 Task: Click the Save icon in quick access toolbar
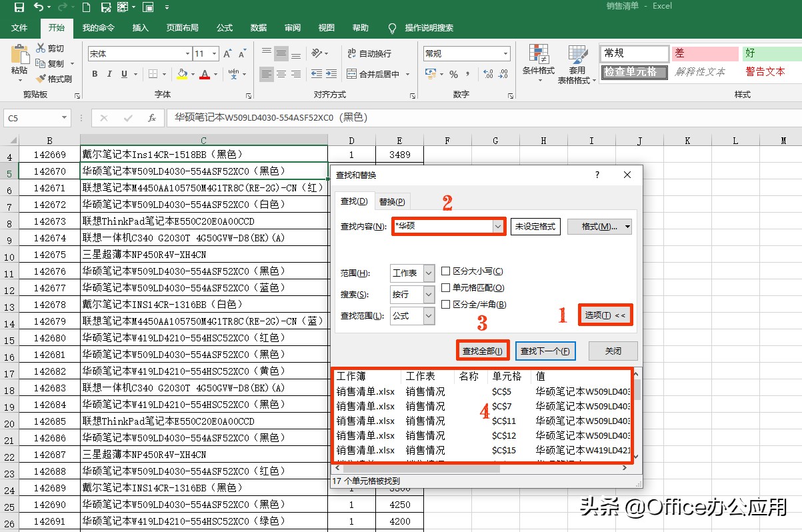[x=19, y=7]
